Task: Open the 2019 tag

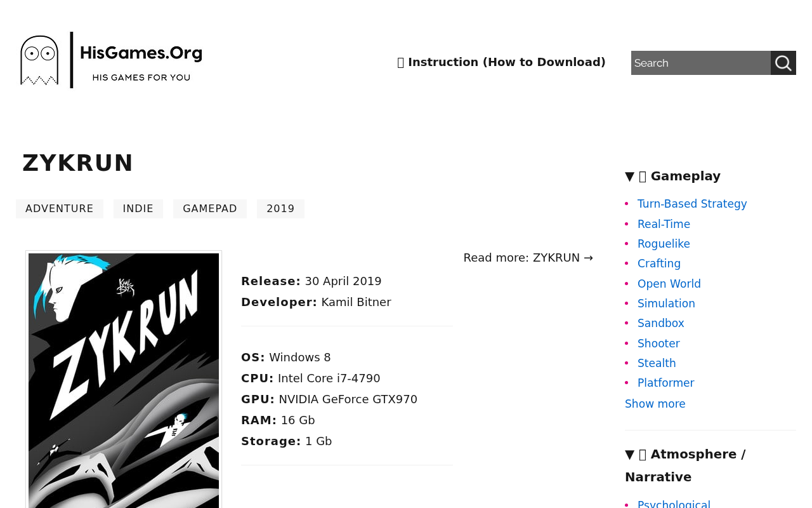Action: [x=280, y=209]
